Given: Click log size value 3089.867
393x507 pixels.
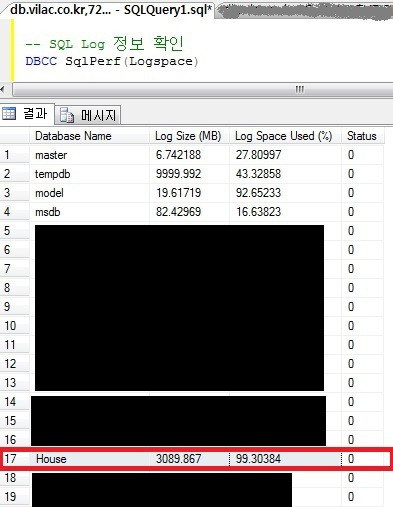Looking at the screenshot, I should (x=178, y=459).
